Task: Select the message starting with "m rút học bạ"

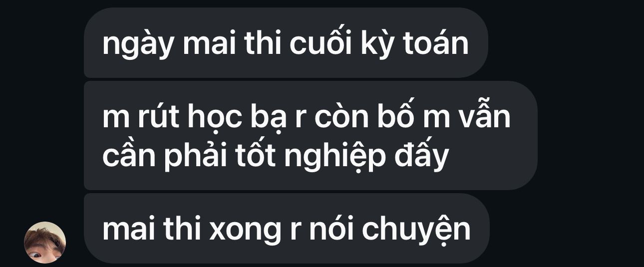Action: [x=311, y=135]
